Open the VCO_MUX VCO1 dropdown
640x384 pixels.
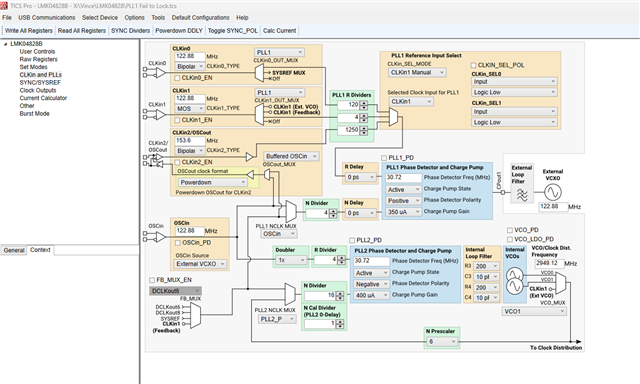(x=534, y=311)
